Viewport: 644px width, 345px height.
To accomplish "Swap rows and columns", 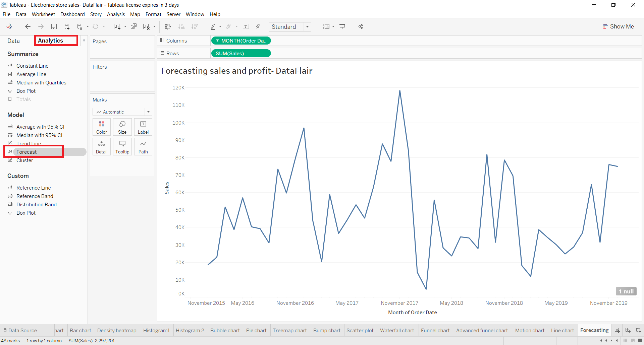I will coord(168,26).
